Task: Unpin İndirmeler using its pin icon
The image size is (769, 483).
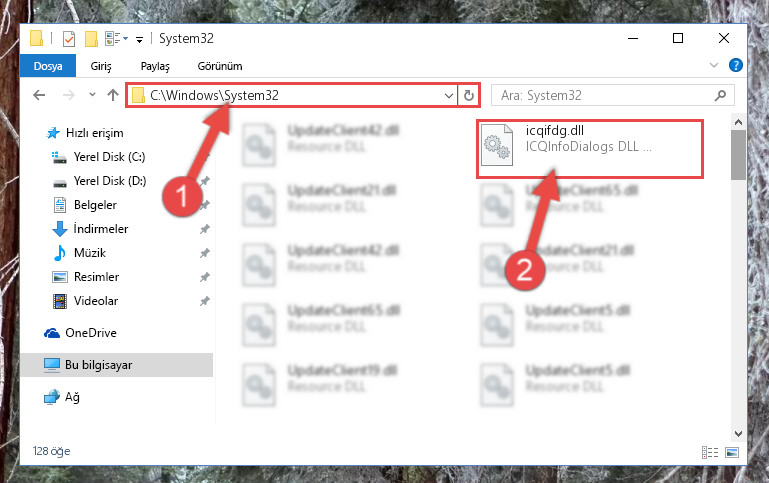Action: (x=205, y=229)
